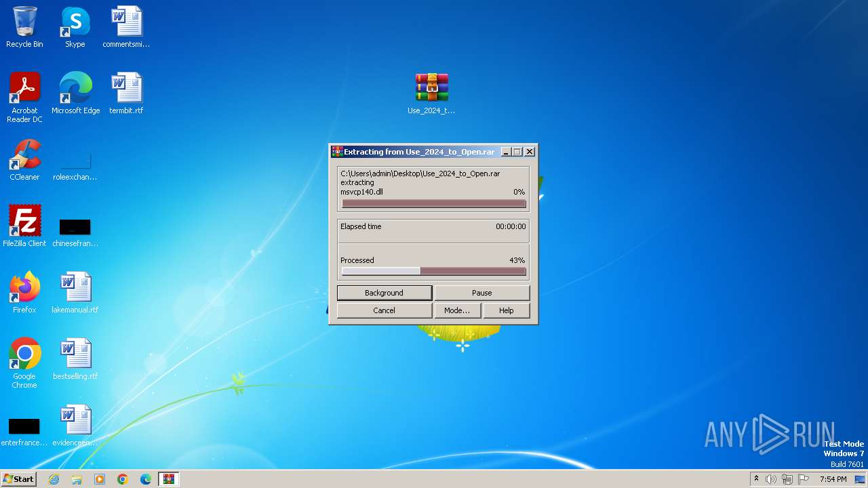Open Windows Media Player in taskbar
The height and width of the screenshot is (488, 868).
(x=100, y=479)
